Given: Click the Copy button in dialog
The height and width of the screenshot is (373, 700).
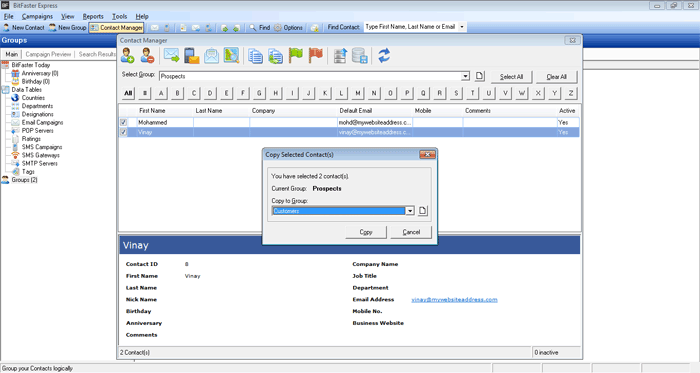Looking at the screenshot, I should pos(366,232).
